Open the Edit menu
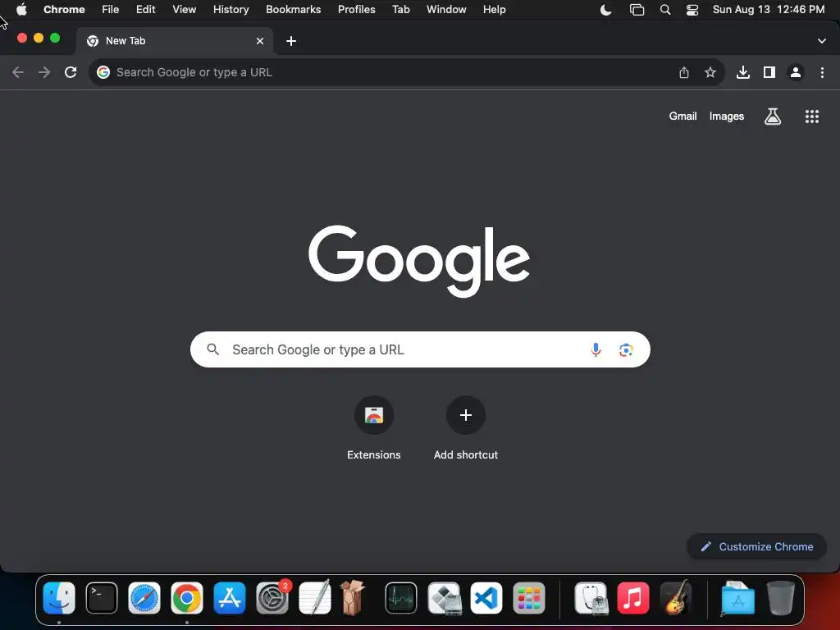This screenshot has height=630, width=840. click(146, 10)
